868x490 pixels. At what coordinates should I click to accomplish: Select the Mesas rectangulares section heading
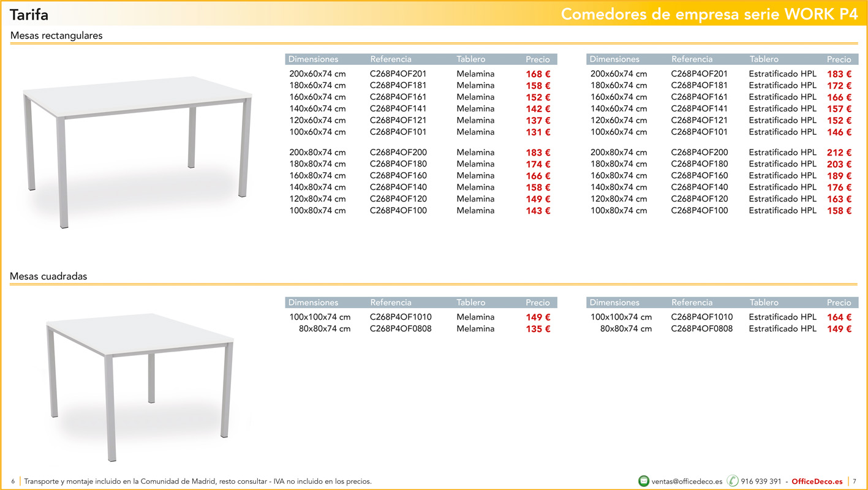56,36
